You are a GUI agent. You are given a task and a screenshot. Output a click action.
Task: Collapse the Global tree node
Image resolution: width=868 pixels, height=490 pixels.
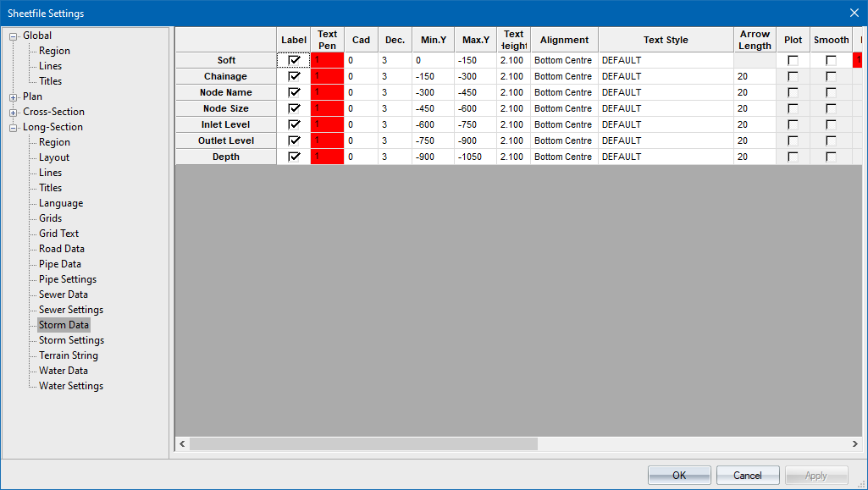14,36
